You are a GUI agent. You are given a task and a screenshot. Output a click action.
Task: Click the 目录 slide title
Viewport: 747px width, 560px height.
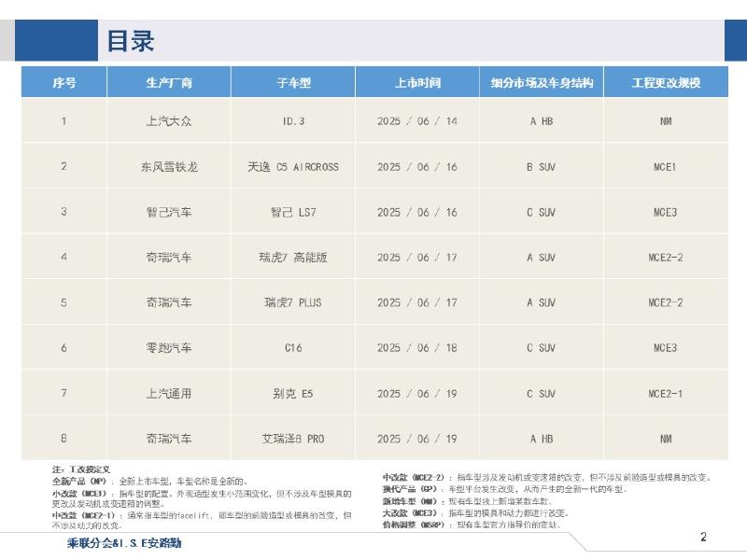tap(130, 41)
